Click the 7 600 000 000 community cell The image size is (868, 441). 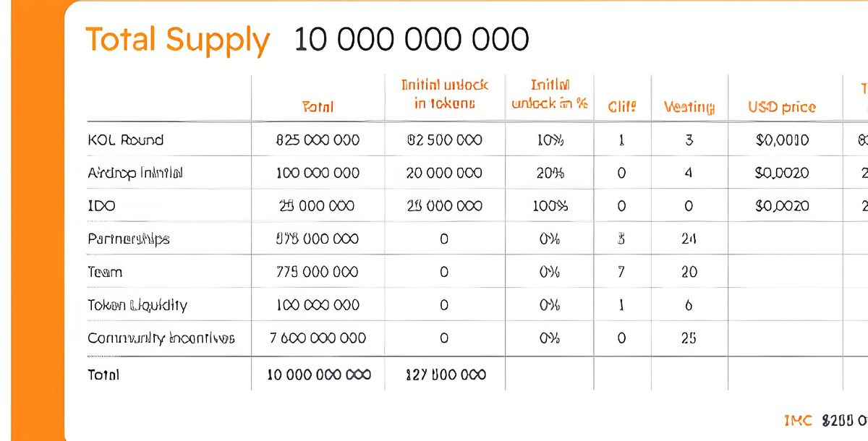coord(318,338)
